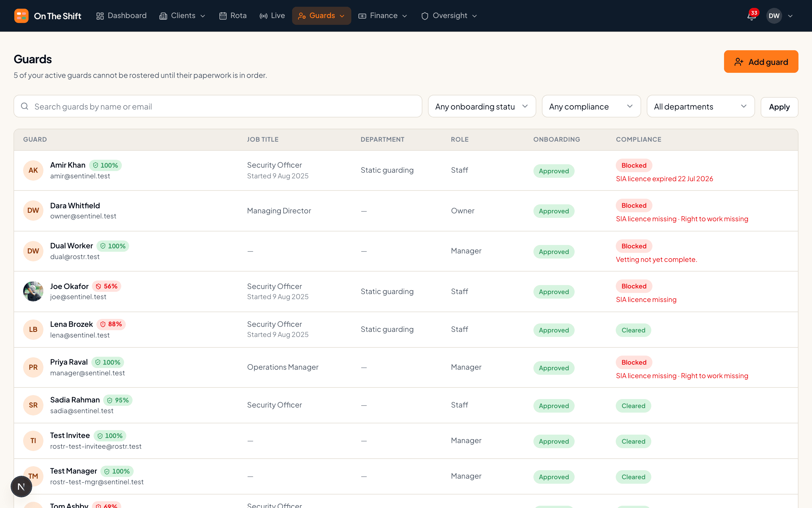Go to the Dashboard tab

point(122,16)
